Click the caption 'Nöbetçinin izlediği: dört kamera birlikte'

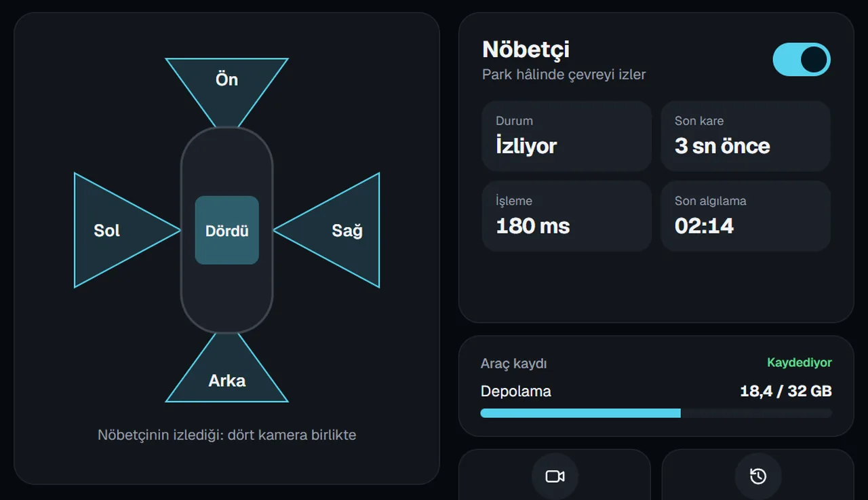tap(226, 435)
